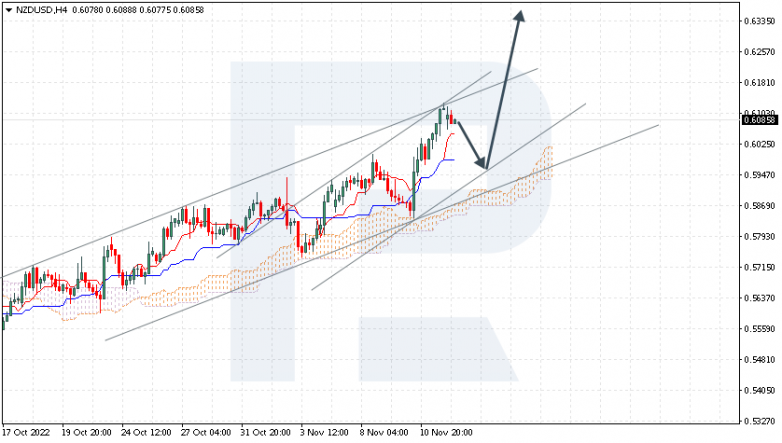Image resolution: width=782 pixels, height=443 pixels.
Task: Click the 19 Oct 20:00 date label
Action: 86,433
